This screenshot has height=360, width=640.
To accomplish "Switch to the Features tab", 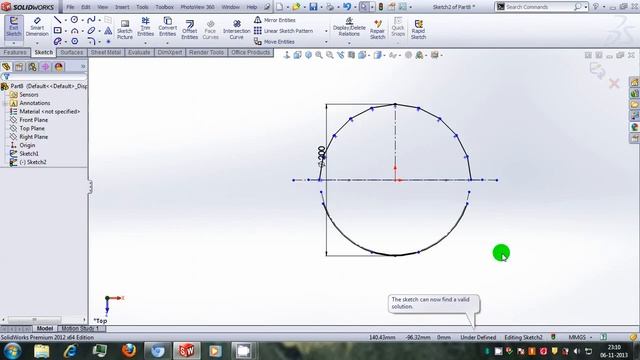I will [x=15, y=53].
